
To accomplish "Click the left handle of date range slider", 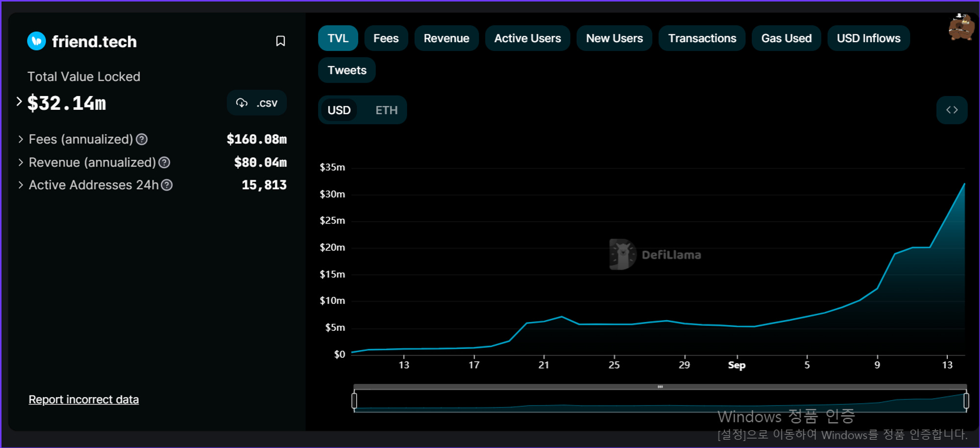I will [354, 401].
